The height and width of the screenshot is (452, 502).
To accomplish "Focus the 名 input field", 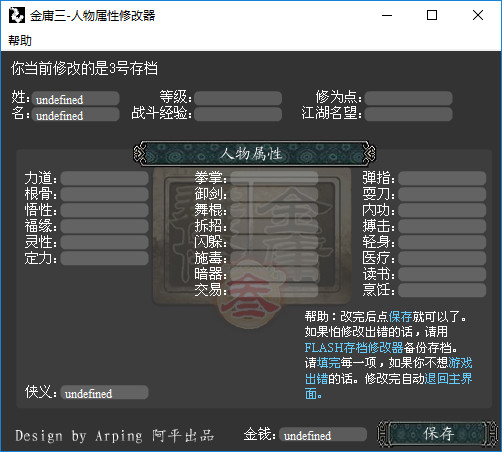I will [75, 115].
